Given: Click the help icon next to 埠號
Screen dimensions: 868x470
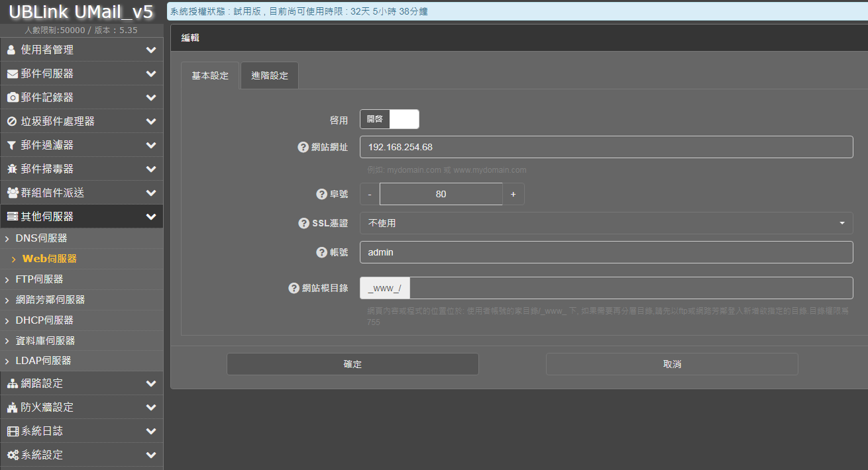Looking at the screenshot, I should point(323,195).
